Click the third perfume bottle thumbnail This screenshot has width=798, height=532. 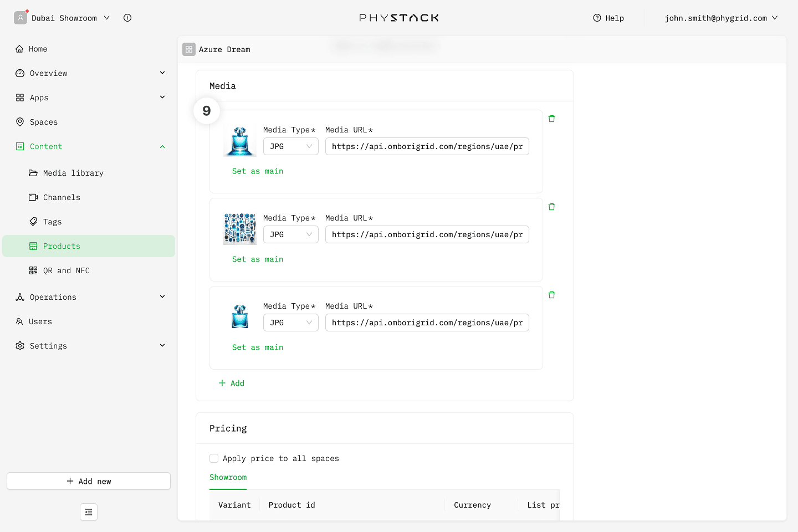[x=240, y=316]
